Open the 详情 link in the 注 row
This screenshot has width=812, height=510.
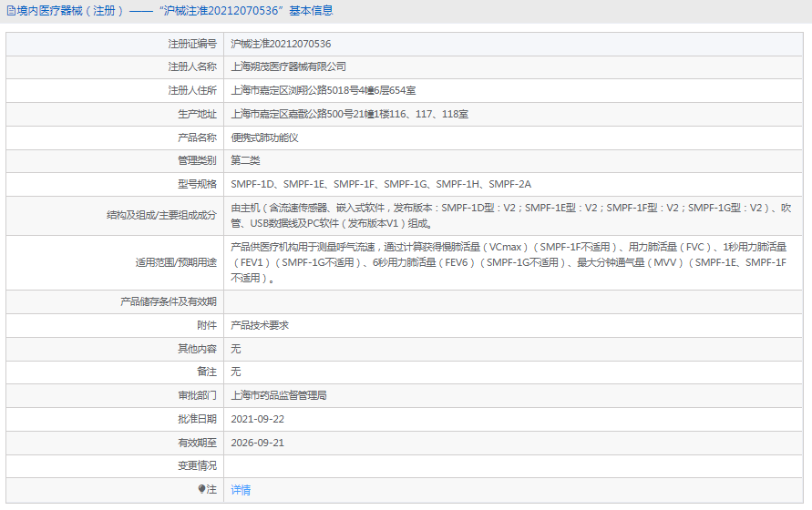click(241, 490)
